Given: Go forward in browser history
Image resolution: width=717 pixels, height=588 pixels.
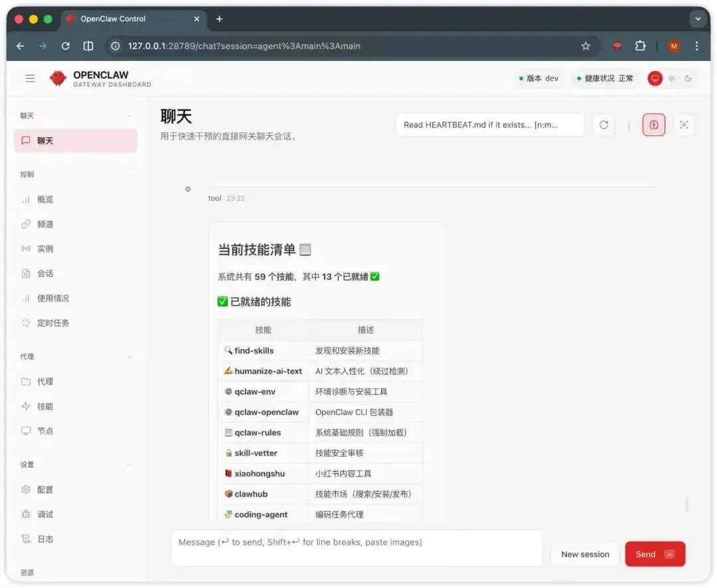Looking at the screenshot, I should point(42,46).
